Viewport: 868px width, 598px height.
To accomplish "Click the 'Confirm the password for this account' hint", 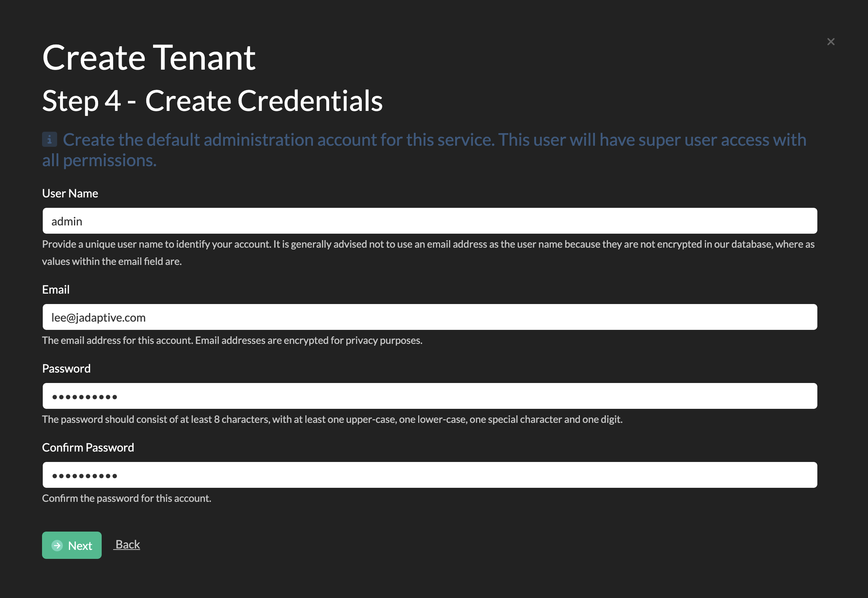I will pyautogui.click(x=127, y=499).
